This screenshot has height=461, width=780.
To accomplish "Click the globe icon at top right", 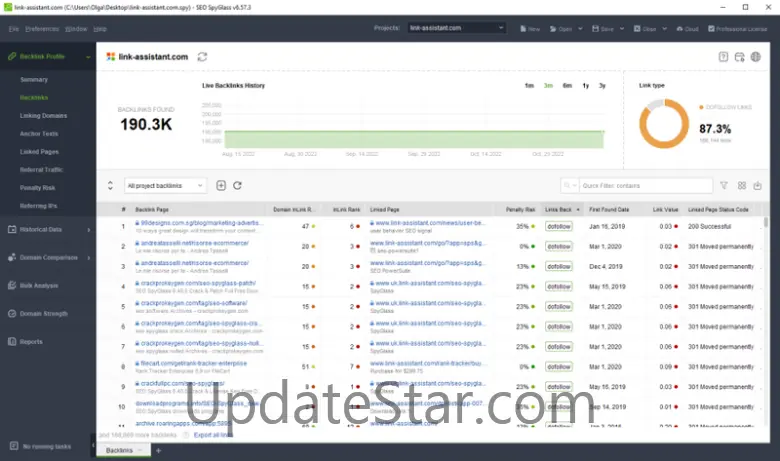I will [756, 57].
